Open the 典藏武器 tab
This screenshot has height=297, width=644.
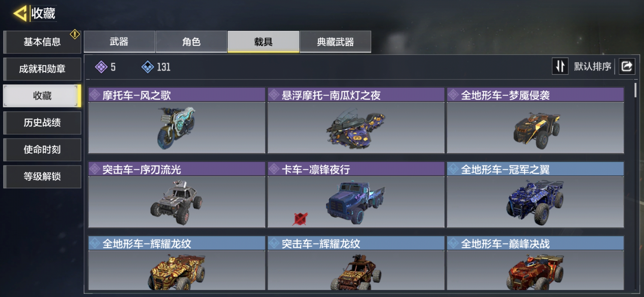[x=335, y=42]
